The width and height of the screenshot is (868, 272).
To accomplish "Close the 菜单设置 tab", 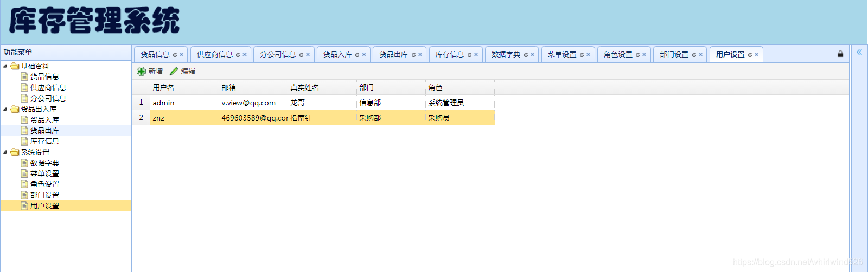I will click(588, 55).
